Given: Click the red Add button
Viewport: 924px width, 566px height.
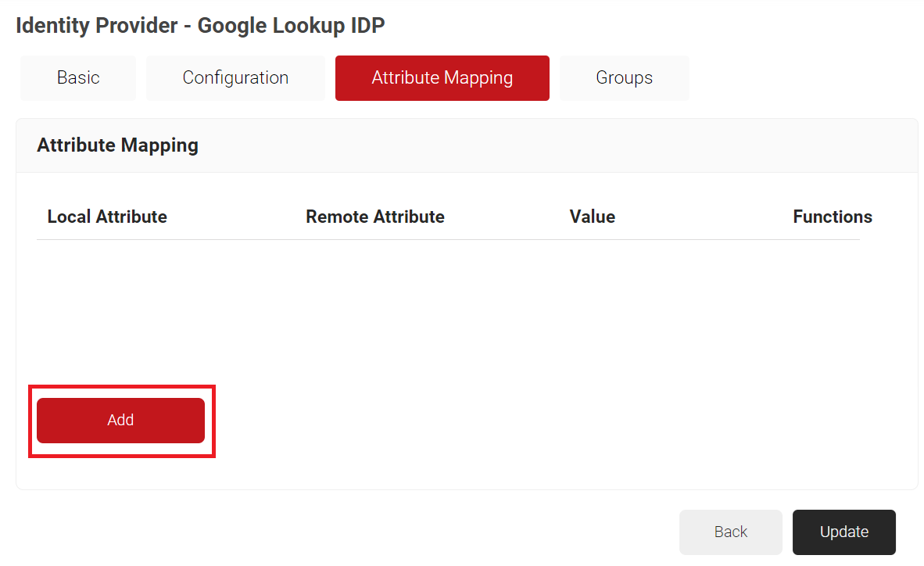Looking at the screenshot, I should (120, 421).
